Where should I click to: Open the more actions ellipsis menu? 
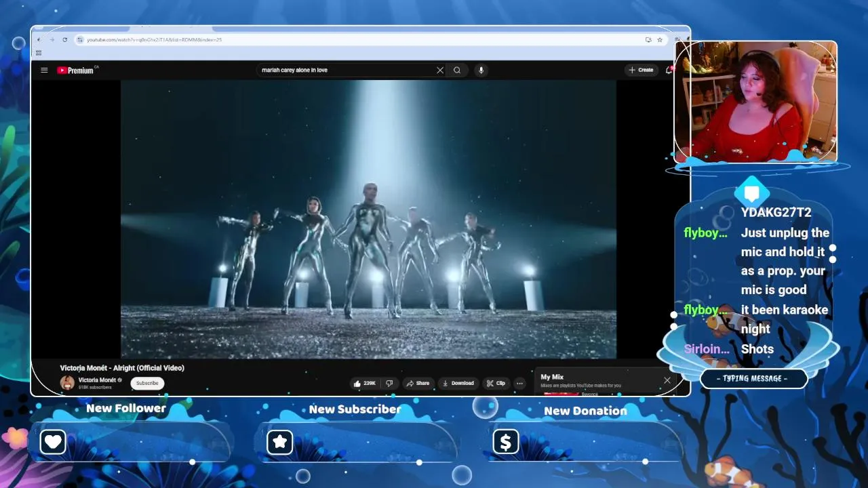(520, 383)
